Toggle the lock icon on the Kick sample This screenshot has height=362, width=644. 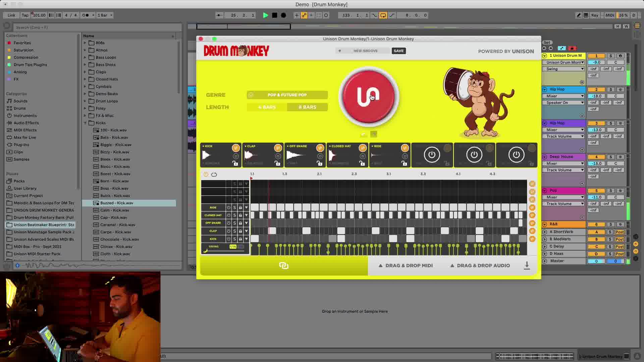[235, 163]
